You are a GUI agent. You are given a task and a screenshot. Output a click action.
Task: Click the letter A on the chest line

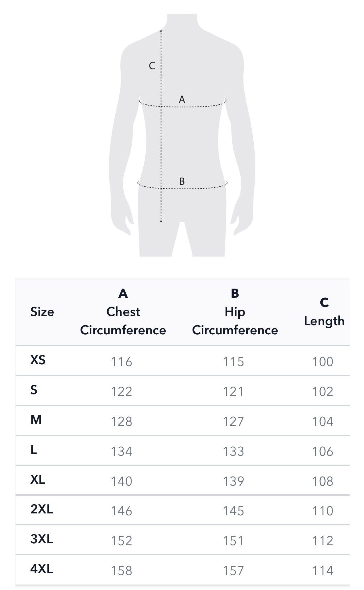tap(182, 99)
